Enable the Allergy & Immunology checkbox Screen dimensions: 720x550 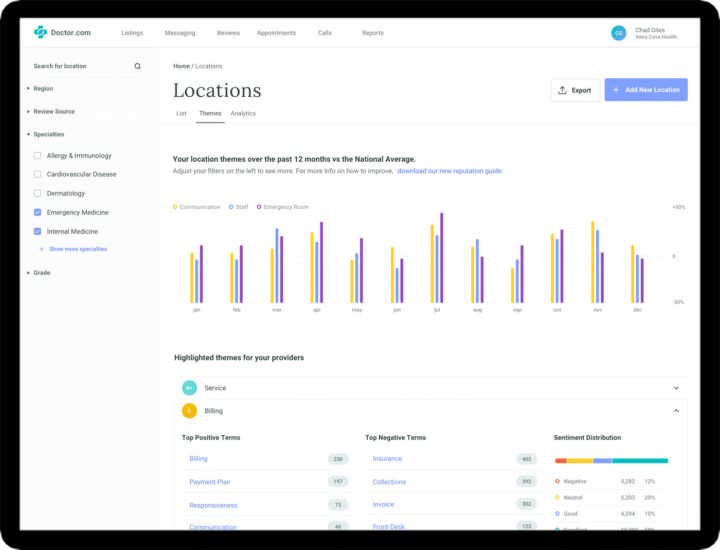click(x=38, y=156)
